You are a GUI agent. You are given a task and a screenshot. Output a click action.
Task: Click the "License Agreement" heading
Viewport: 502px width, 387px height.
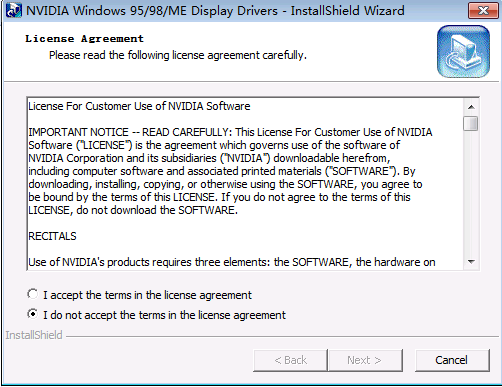pos(84,39)
